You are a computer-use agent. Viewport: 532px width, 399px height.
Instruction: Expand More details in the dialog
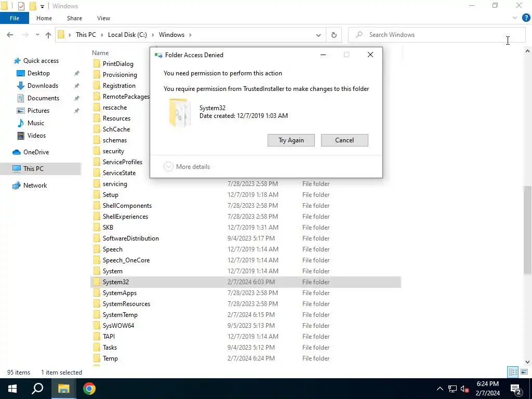(187, 167)
